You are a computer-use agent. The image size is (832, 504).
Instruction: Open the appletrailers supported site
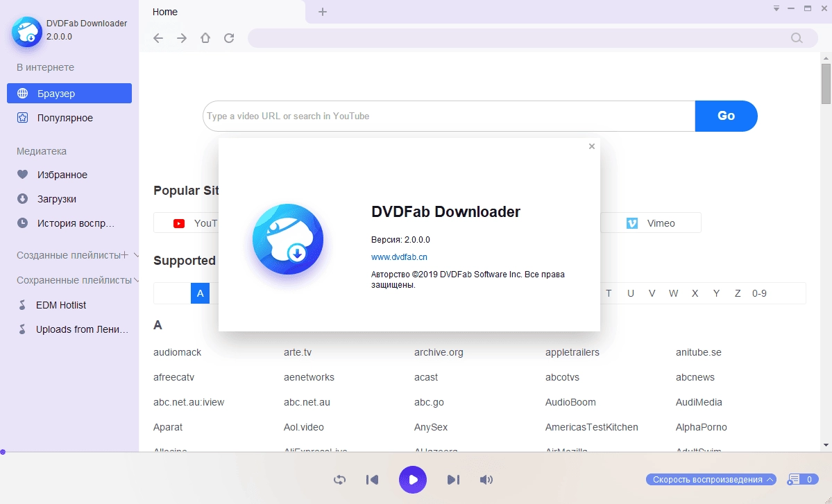point(572,352)
